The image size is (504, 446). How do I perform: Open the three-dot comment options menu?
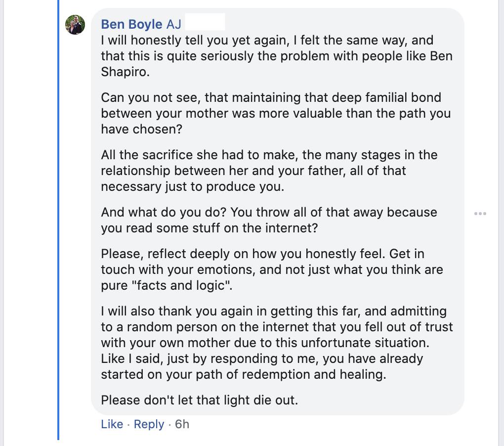click(480, 214)
